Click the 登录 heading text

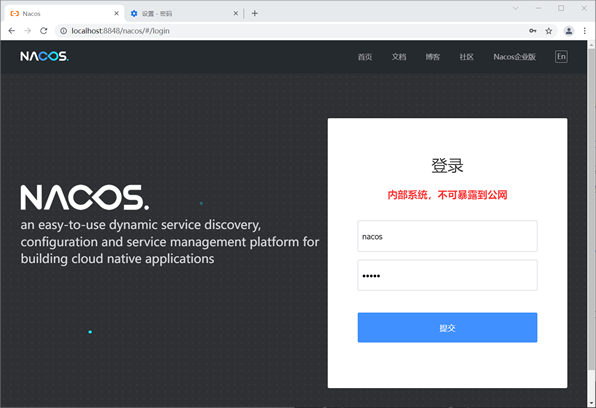click(447, 166)
